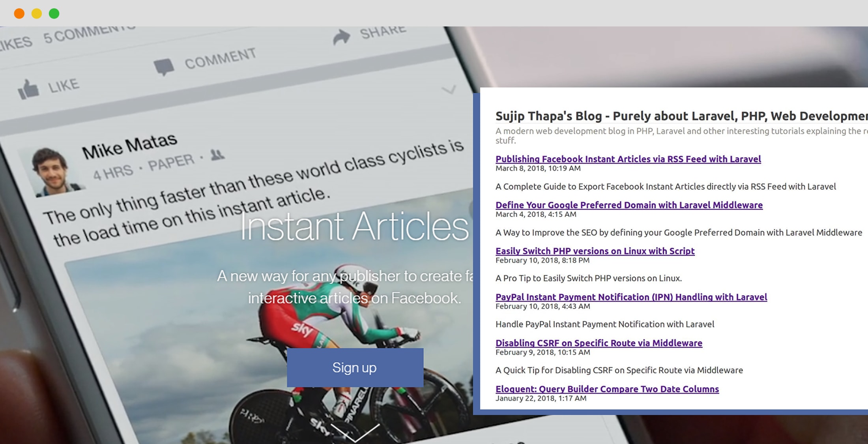Image resolution: width=868 pixels, height=444 pixels.
Task: Click the date February 10, 2018, 8:18 PM
Action: point(542,260)
